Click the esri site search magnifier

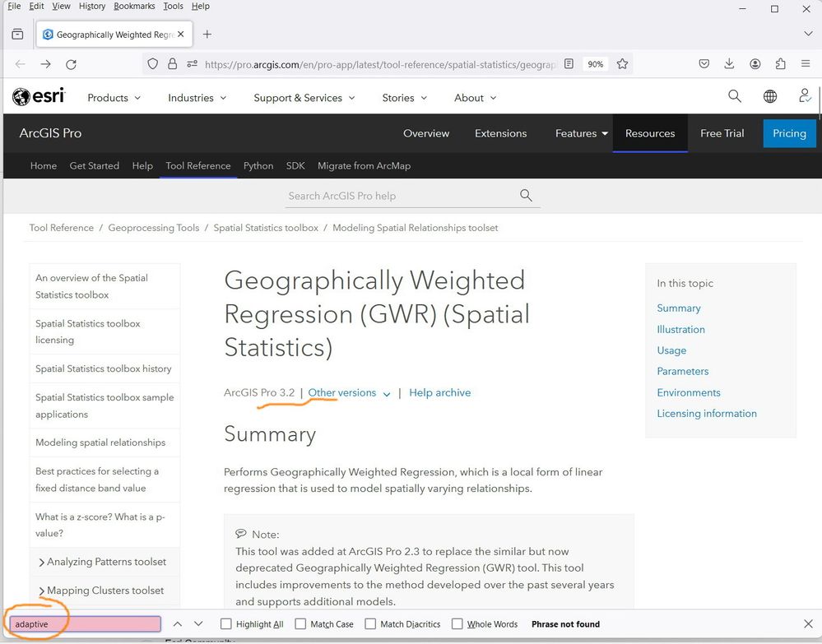pos(735,96)
